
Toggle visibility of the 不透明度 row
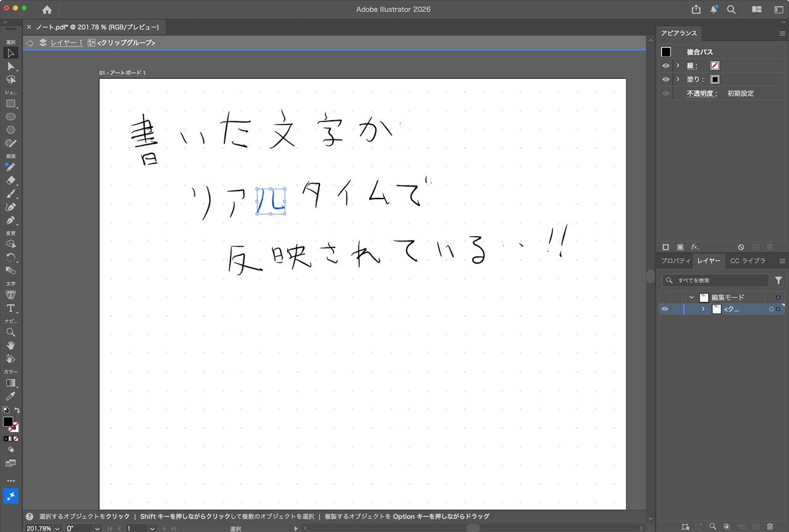666,94
